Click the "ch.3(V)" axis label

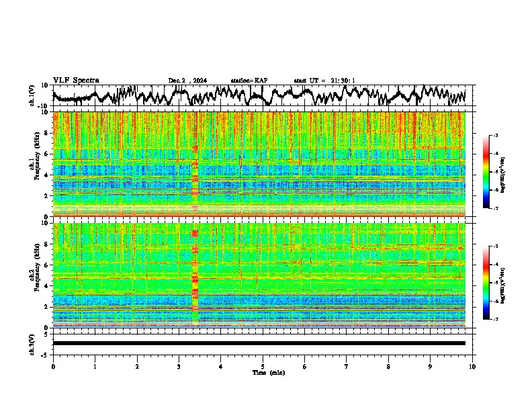point(32,345)
